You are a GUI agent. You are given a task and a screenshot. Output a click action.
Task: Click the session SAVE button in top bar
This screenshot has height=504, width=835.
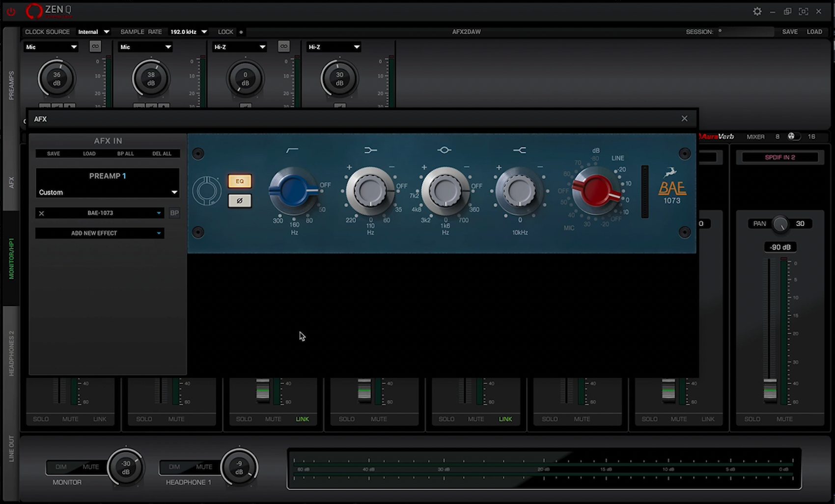(x=790, y=32)
